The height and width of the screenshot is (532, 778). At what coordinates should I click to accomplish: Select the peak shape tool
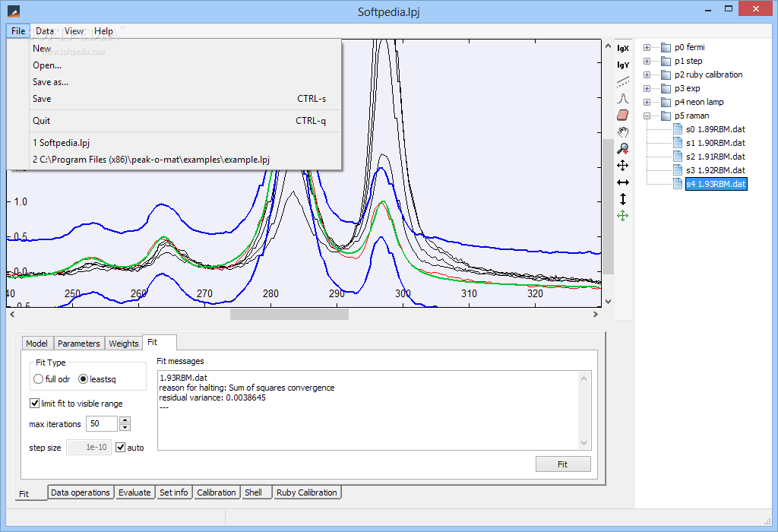pos(623,98)
